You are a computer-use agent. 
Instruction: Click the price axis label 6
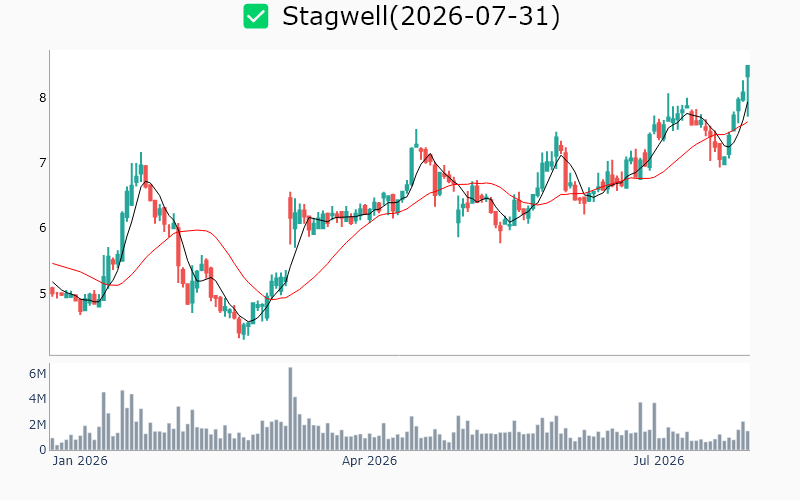coord(42,228)
